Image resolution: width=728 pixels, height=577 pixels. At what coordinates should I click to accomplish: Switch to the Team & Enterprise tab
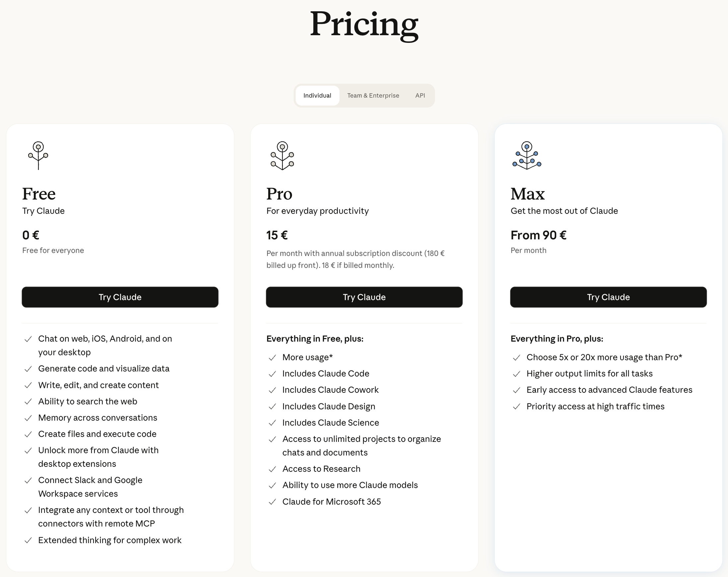click(373, 96)
